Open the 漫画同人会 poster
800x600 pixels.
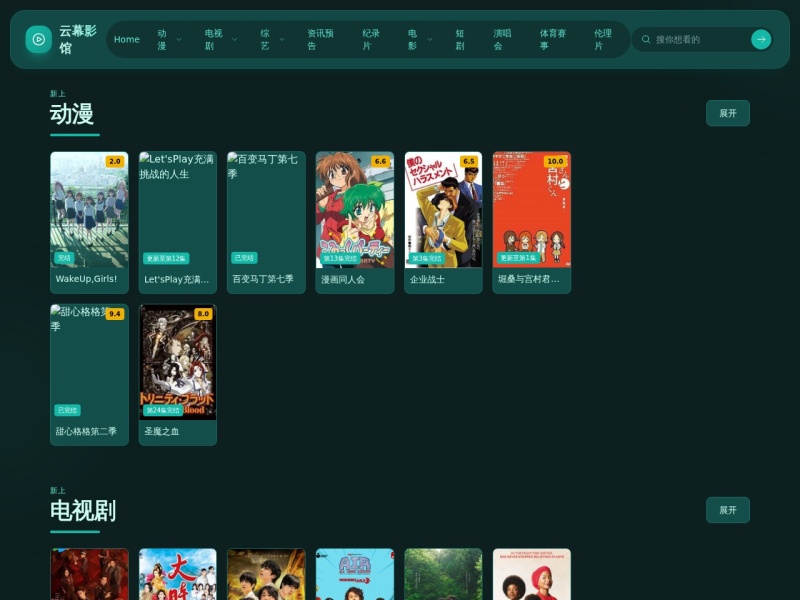355,210
